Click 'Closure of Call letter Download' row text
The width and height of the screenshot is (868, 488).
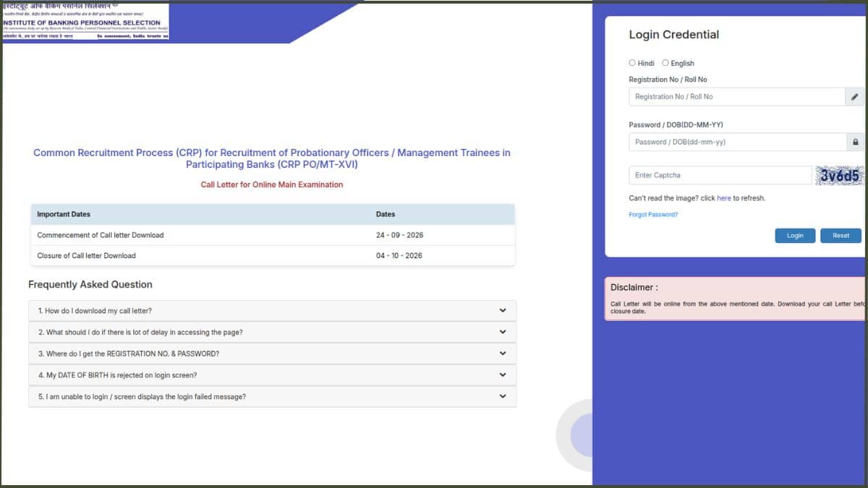coord(86,255)
